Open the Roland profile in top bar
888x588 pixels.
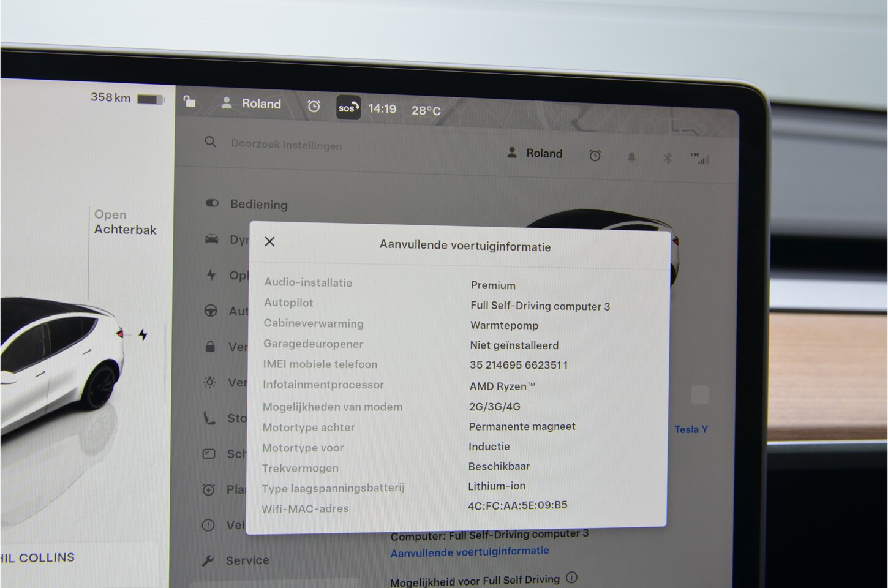coord(251,104)
